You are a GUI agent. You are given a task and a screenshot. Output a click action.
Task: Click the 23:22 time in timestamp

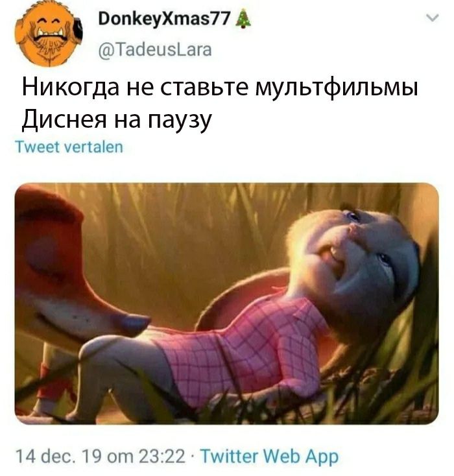tap(162, 457)
